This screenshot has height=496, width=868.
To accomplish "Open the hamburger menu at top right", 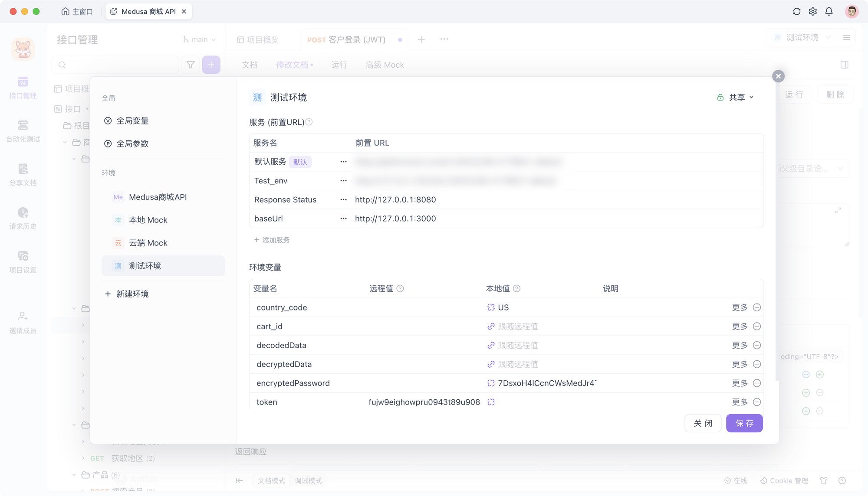I will click(x=847, y=38).
